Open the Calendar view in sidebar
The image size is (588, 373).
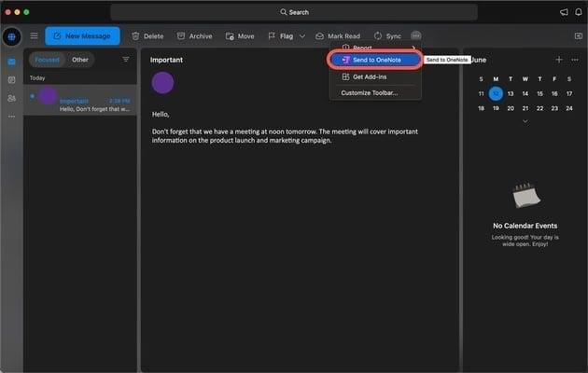point(11,80)
